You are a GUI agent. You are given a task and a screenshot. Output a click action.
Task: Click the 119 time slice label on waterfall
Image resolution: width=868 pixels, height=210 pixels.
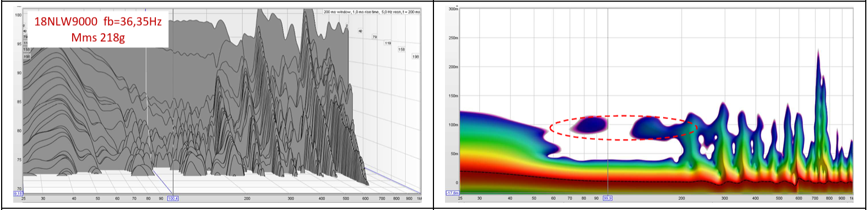click(x=388, y=43)
